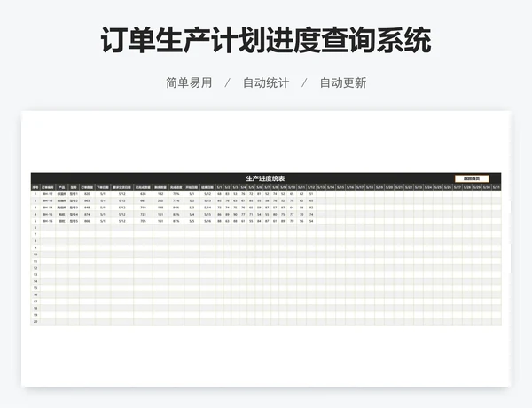Select the 型号5 model cell
This screenshot has height=408, width=532.
pyautogui.click(x=74, y=221)
